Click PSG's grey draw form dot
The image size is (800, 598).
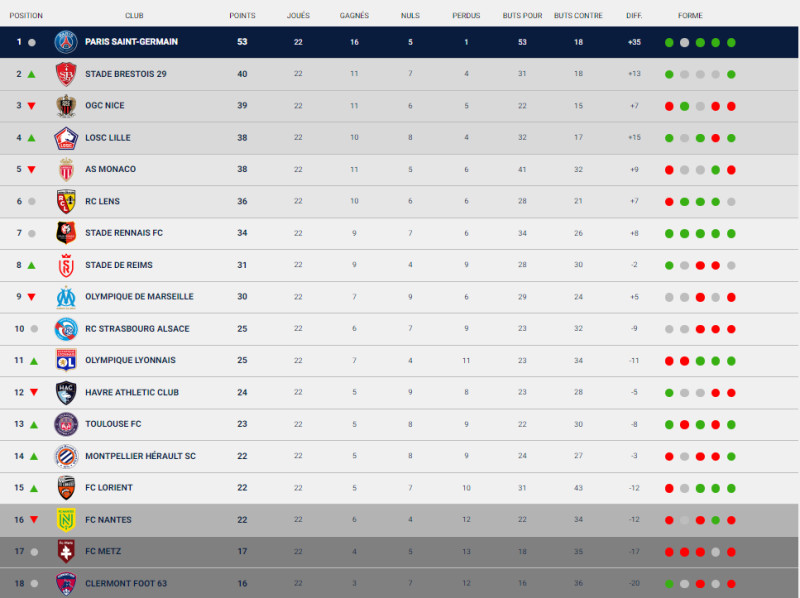click(x=685, y=42)
